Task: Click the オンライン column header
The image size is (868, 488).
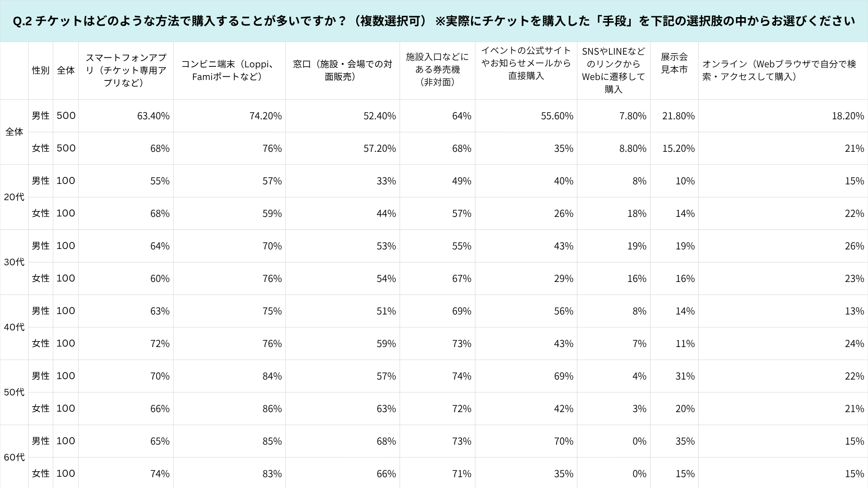Action: pos(779,70)
